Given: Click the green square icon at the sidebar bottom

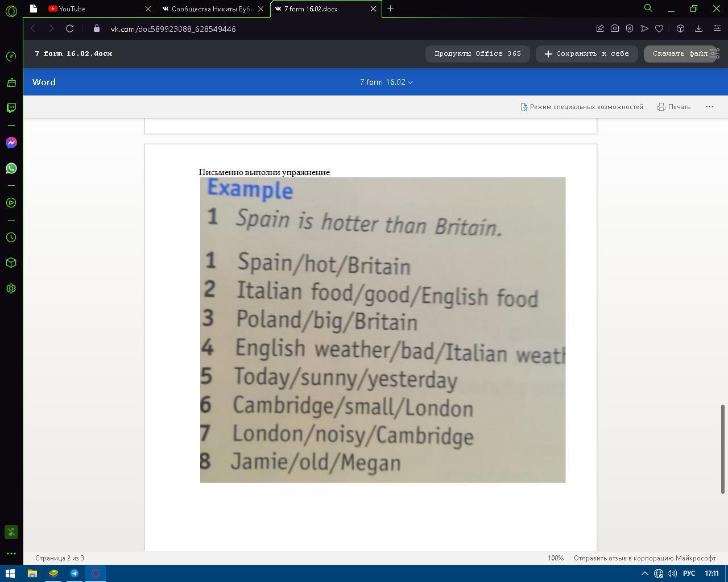Looking at the screenshot, I should 11,532.
